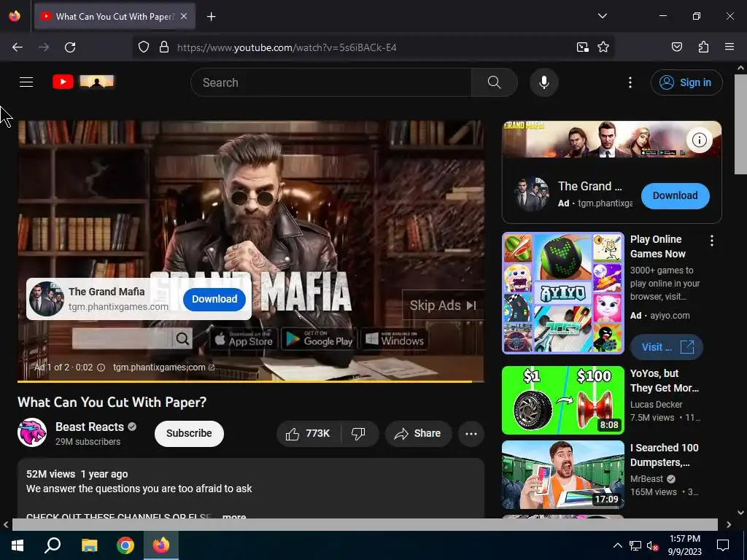Click Visit button for ayiyo.com ad
This screenshot has width=747, height=560.
(x=666, y=347)
